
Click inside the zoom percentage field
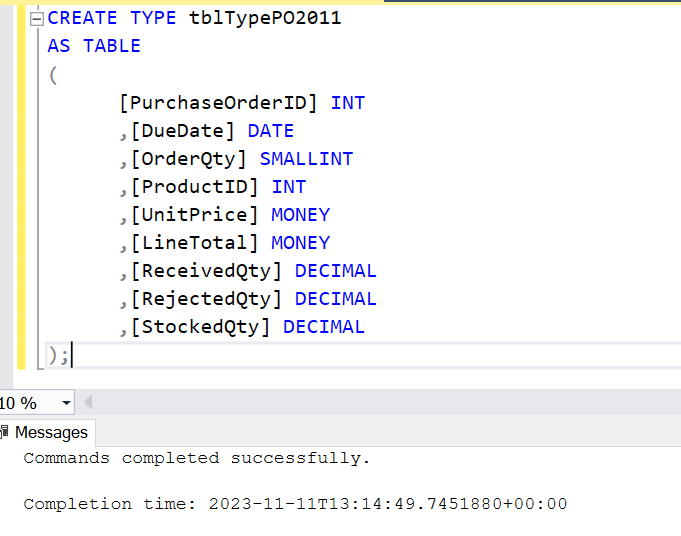tap(20, 403)
